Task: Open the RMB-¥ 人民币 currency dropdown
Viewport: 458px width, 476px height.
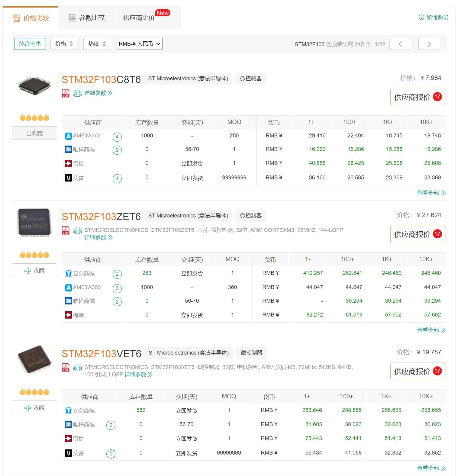Action: 139,44
